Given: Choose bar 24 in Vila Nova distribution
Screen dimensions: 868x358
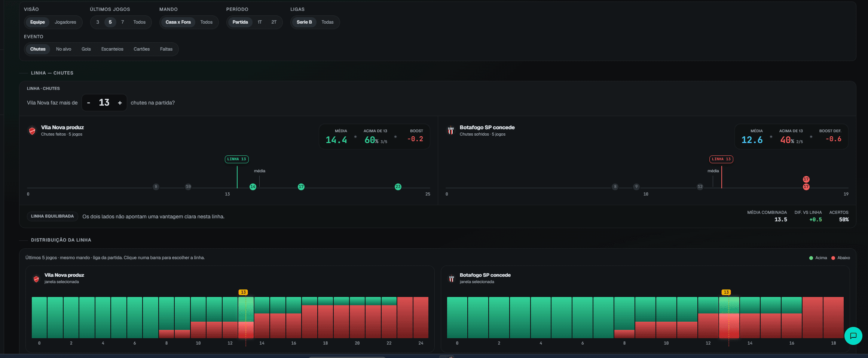Looking at the screenshot, I should (x=421, y=318).
